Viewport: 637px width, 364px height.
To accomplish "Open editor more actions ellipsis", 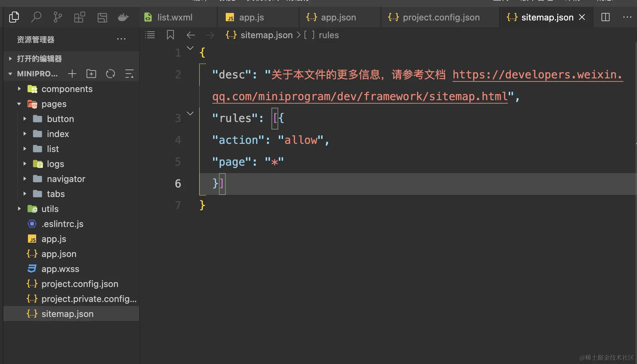I will [627, 17].
